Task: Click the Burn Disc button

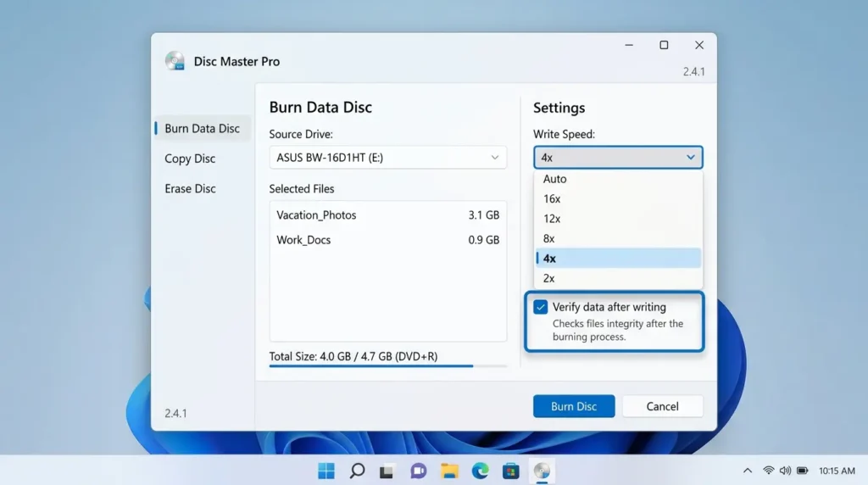Action: point(574,406)
